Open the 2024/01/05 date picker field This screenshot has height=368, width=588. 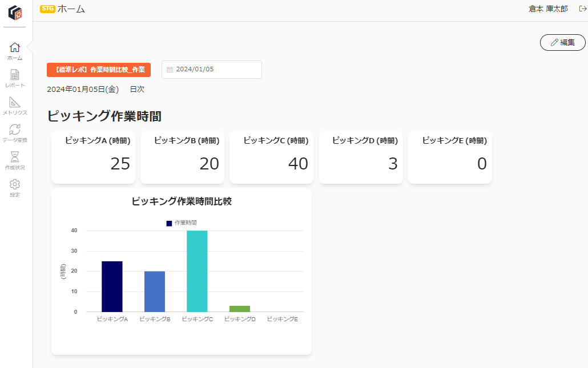[211, 70]
